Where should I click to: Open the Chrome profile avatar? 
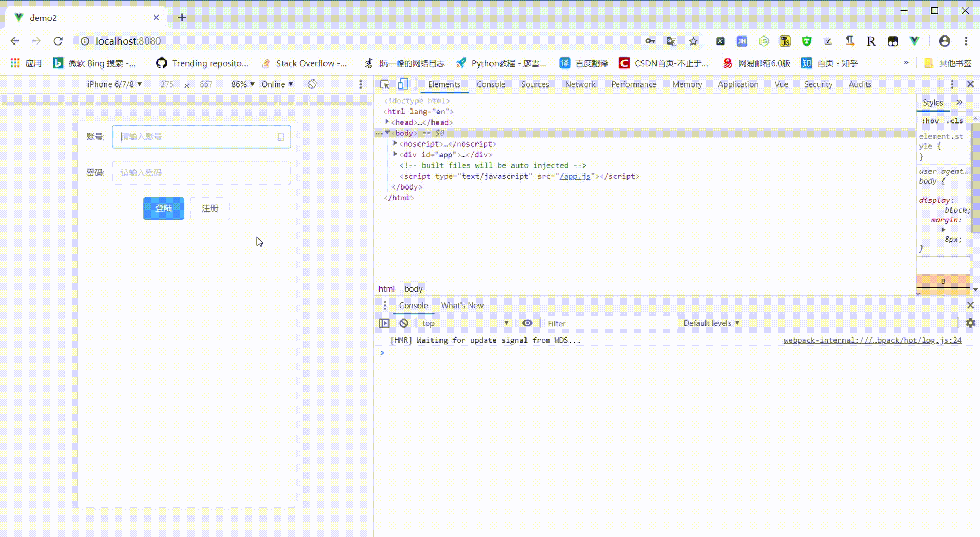tap(945, 41)
